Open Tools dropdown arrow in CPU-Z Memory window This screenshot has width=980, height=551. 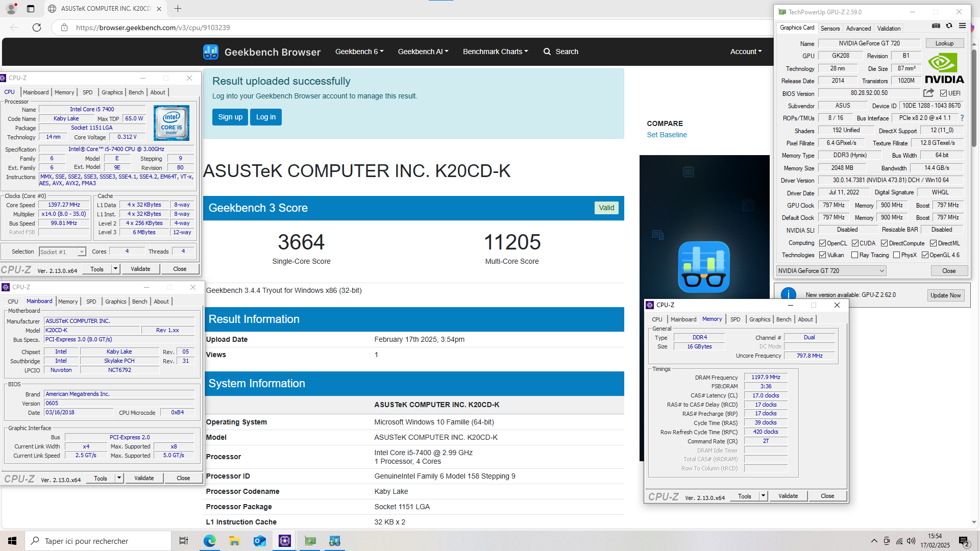point(764,496)
